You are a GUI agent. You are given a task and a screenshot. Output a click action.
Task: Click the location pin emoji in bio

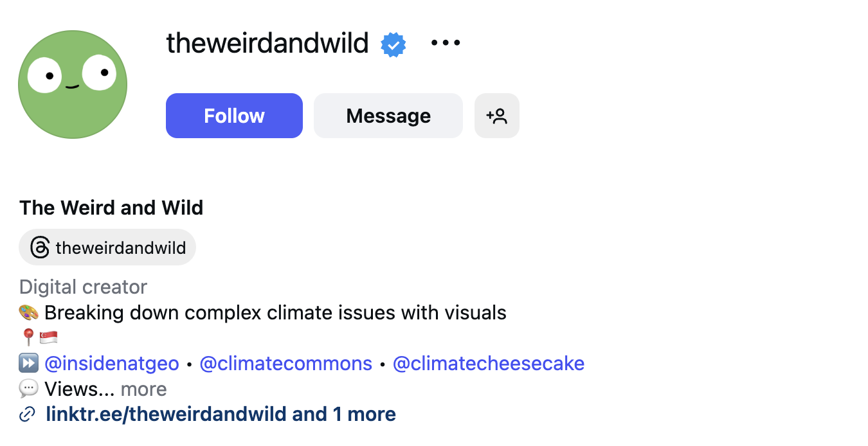click(26, 337)
